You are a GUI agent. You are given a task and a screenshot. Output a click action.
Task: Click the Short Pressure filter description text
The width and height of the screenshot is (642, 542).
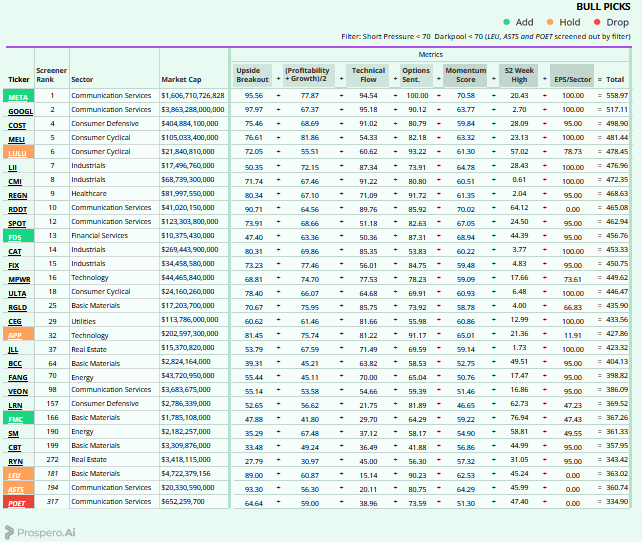486,36
